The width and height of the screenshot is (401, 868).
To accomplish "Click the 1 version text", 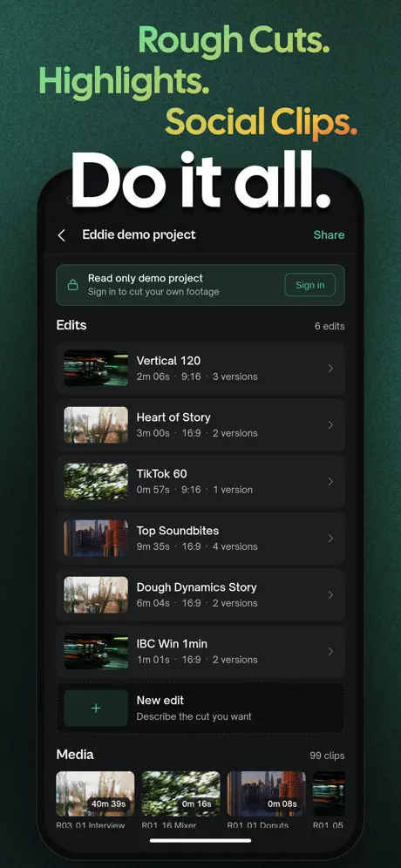I will coord(233,490).
